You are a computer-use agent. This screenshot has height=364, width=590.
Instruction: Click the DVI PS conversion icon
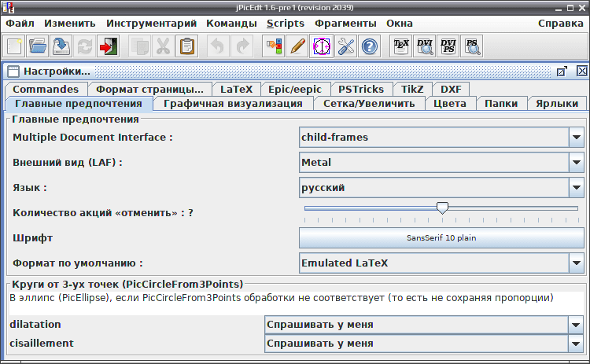(448, 46)
